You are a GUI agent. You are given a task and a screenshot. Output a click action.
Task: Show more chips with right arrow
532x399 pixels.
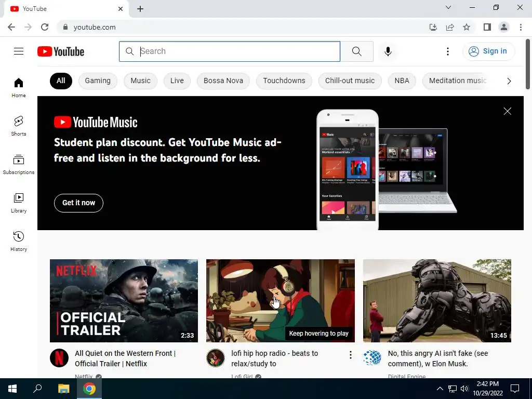pos(509,81)
